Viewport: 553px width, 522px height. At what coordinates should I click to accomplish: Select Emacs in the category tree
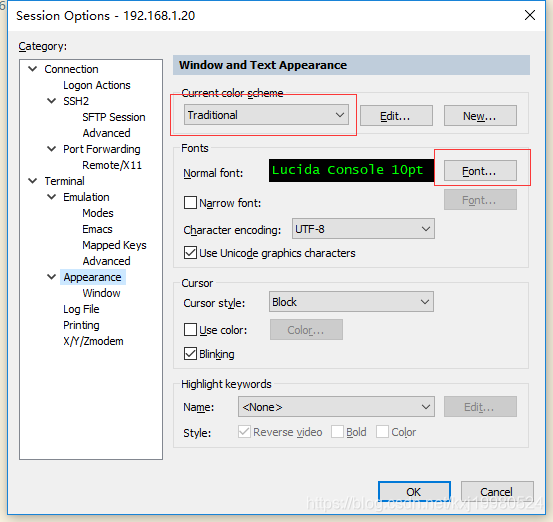(97, 229)
